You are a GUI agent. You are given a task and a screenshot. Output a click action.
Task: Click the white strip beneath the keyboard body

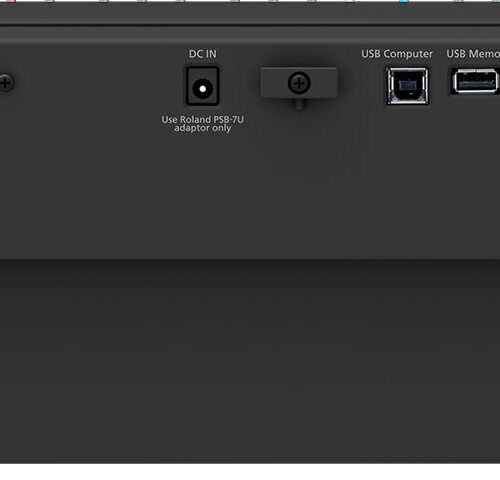pos(250,472)
